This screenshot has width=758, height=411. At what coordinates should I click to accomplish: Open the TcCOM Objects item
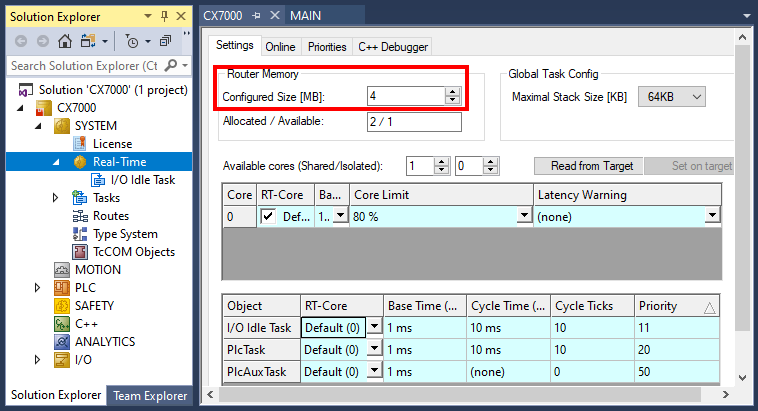(134, 252)
